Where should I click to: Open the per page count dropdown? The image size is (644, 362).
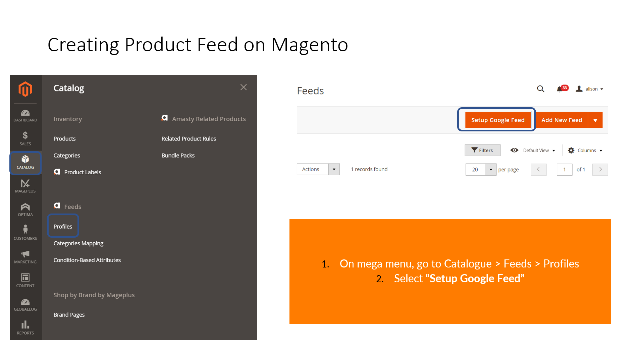[491, 170]
